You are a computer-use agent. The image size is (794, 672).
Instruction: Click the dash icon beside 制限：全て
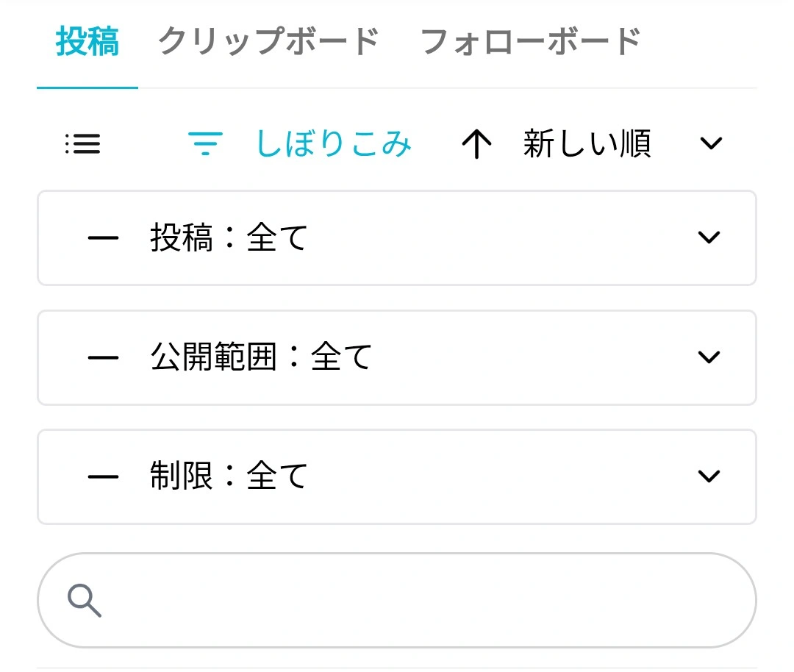pos(103,477)
